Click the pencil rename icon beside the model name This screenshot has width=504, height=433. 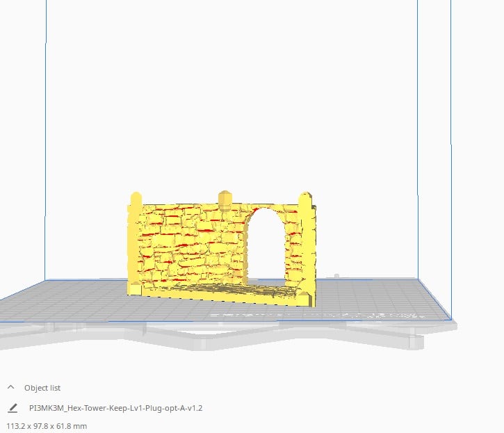click(13, 408)
